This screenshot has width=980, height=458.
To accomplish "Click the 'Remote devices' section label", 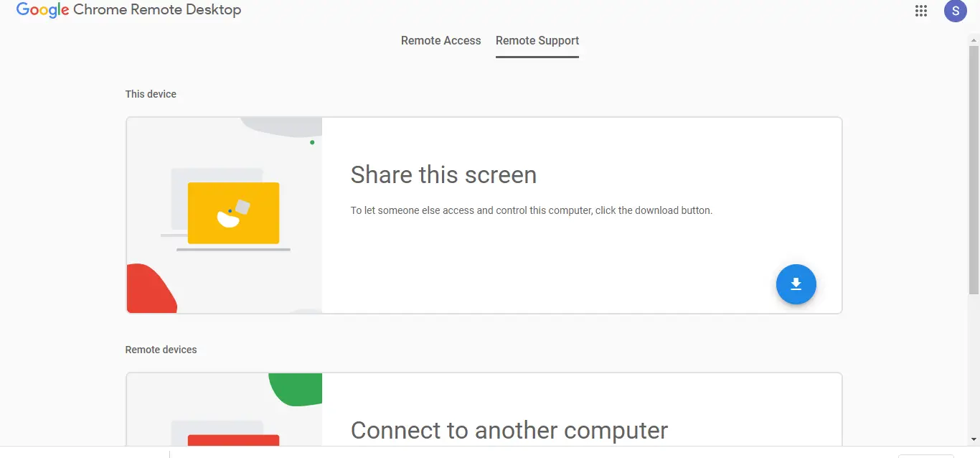I will (x=161, y=350).
